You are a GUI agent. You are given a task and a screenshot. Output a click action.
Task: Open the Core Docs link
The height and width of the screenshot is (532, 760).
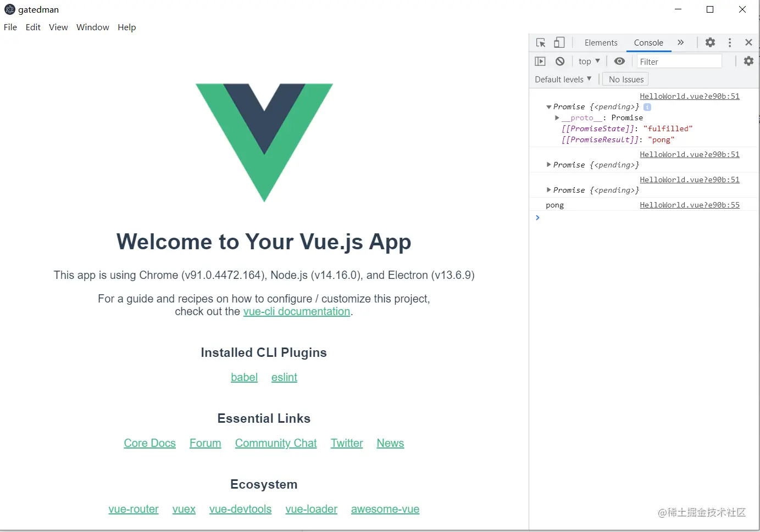pos(150,443)
